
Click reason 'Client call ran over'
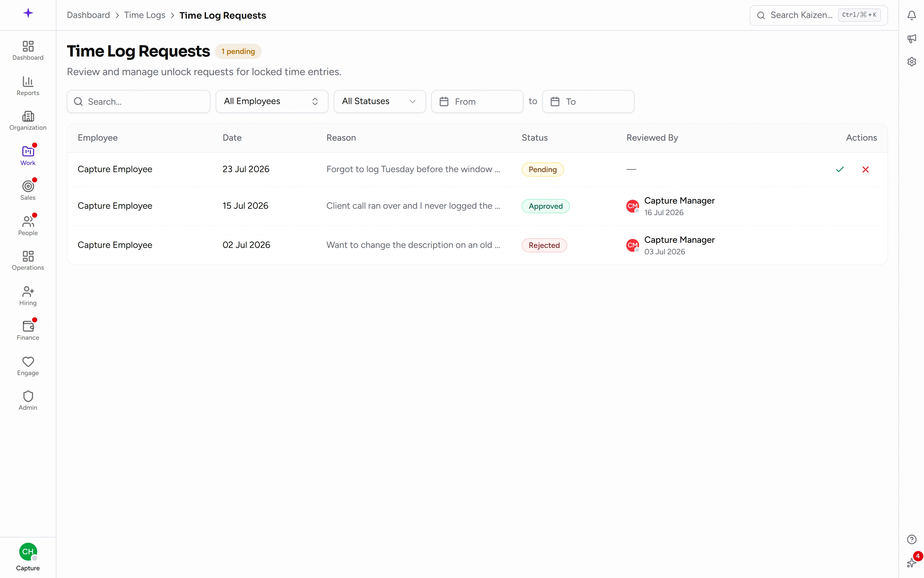pyautogui.click(x=413, y=206)
